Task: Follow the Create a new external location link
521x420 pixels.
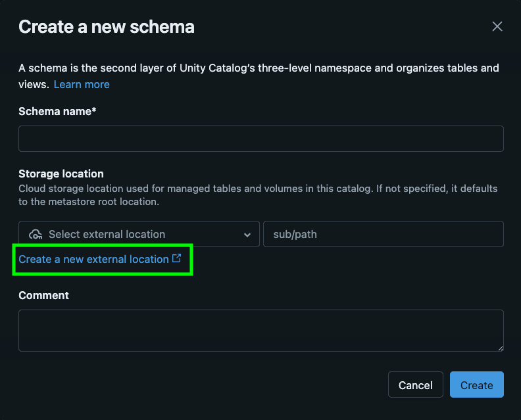Action: click(x=93, y=259)
